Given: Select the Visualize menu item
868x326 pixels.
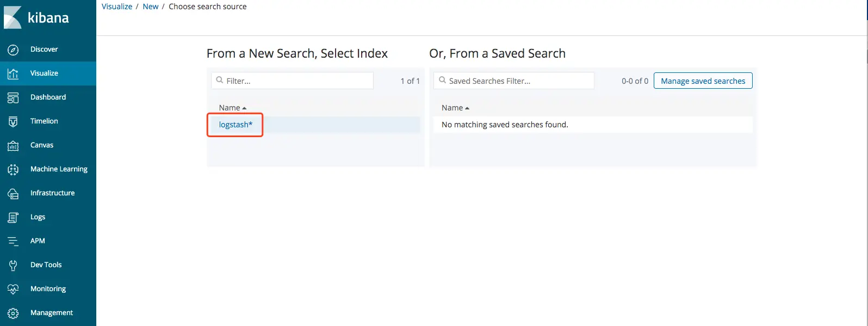Looking at the screenshot, I should (44, 73).
